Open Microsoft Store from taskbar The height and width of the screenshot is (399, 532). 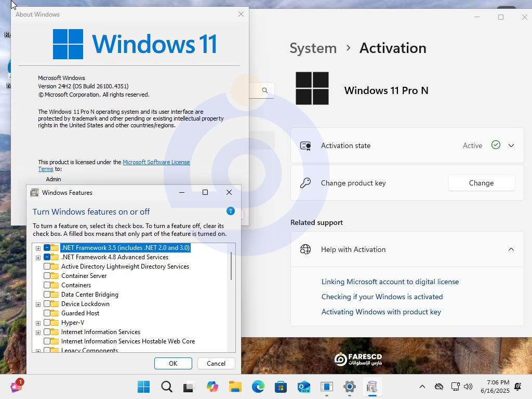click(281, 387)
